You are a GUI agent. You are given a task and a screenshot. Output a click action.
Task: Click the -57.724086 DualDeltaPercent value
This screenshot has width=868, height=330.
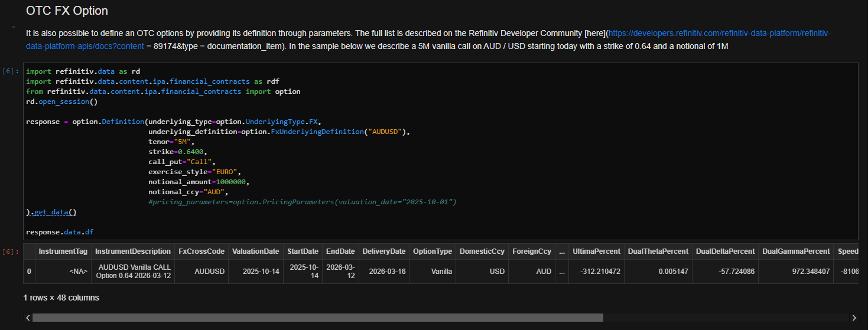(726, 272)
